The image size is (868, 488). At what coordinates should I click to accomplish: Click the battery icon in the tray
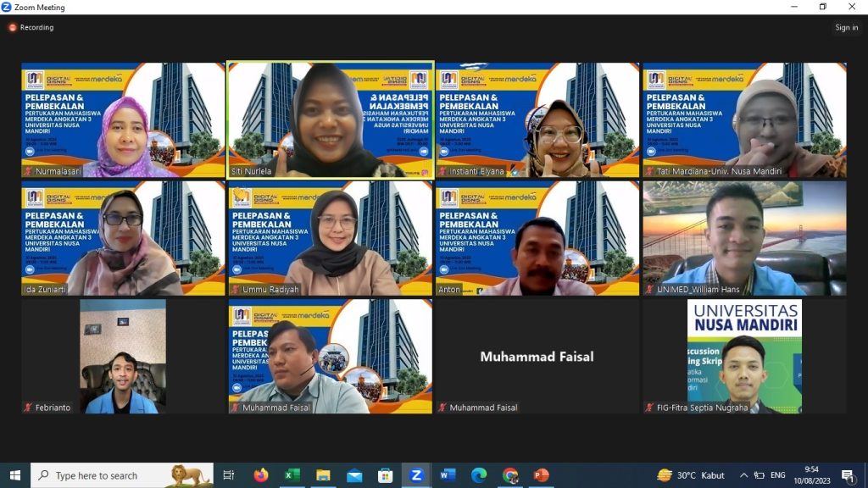click(759, 475)
